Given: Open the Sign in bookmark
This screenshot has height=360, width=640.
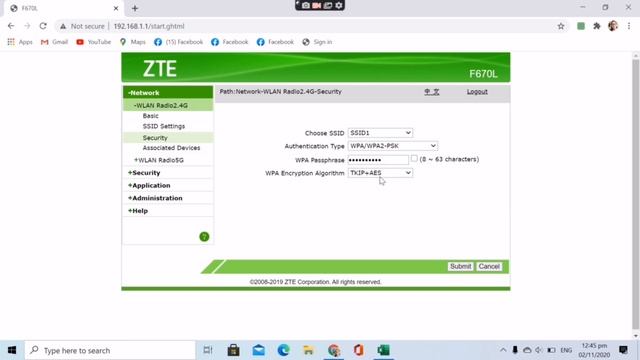Looking at the screenshot, I should click(x=317, y=42).
